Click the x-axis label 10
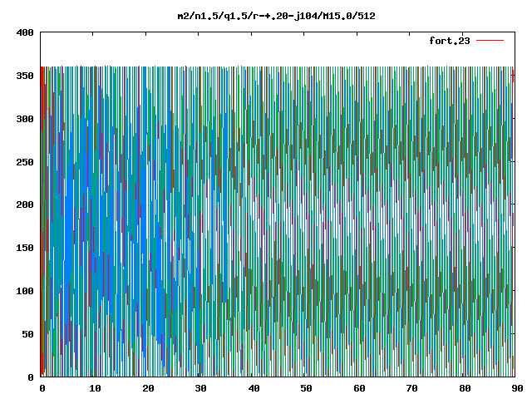 95,388
